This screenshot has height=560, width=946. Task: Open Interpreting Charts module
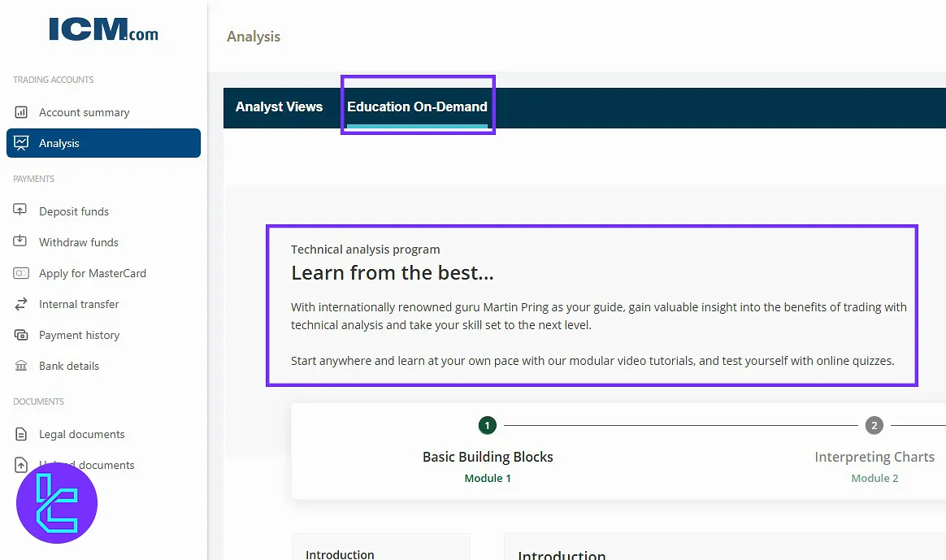coord(874,457)
